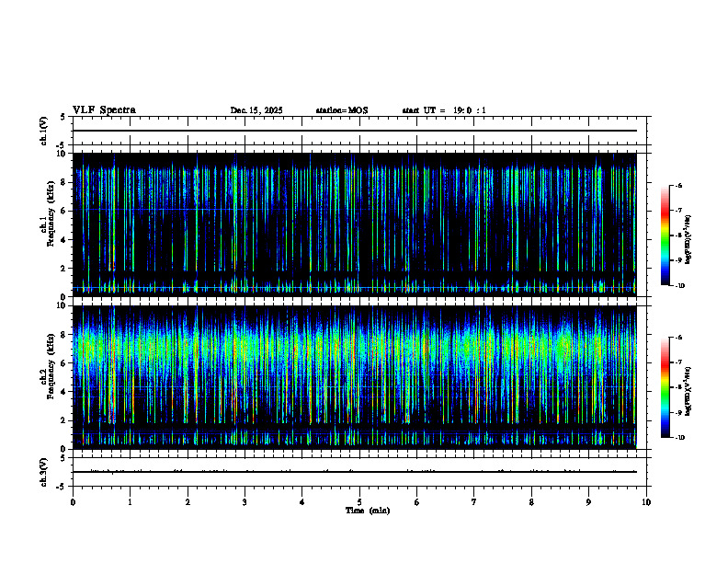Click the ch.1 colorbar label log(PSD)

[688, 240]
